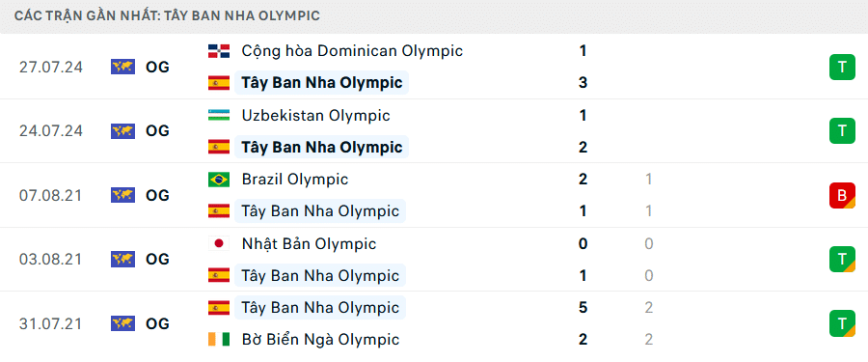Screen dimensions: 868x362
Task: Click the world map OG icon on 24.07.24 row
Action: coord(122,131)
